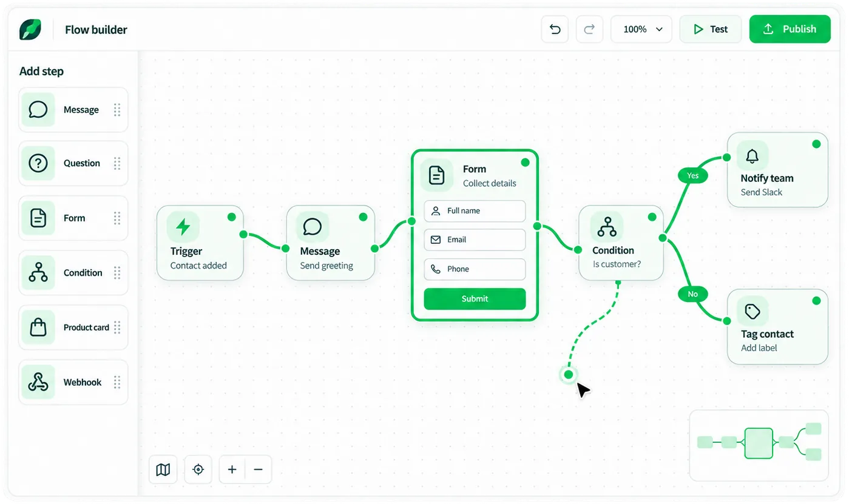Click the status dot on Trigger node
Viewport: 849px width, 504px height.
click(231, 217)
